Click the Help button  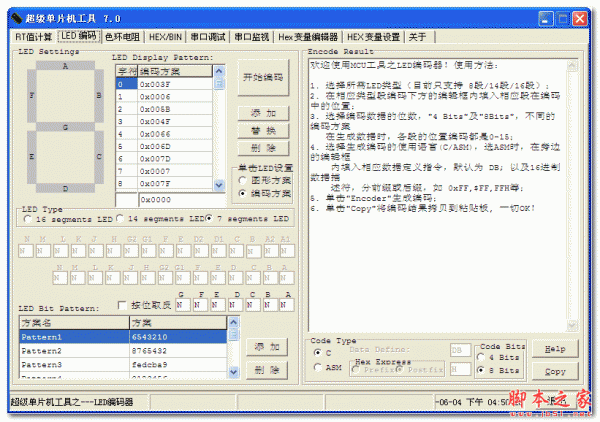pos(555,349)
